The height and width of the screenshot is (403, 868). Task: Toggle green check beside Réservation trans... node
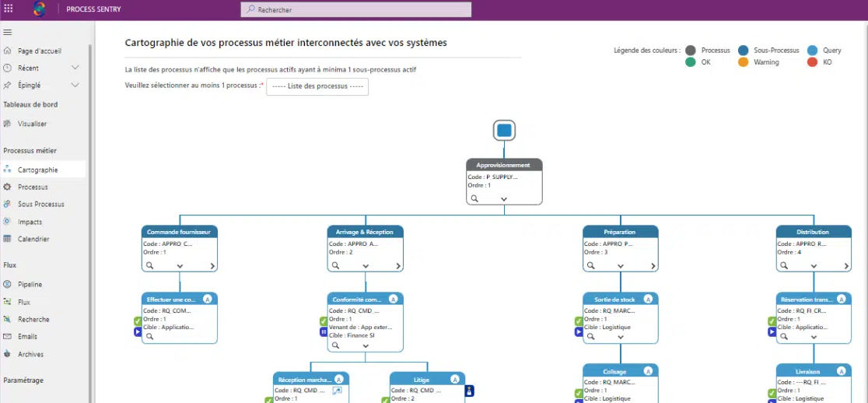[x=772, y=321]
